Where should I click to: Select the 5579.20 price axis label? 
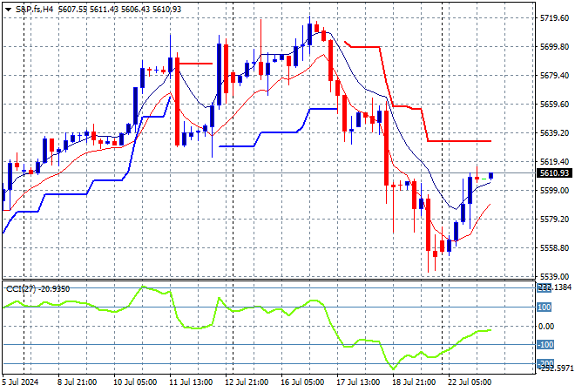click(x=554, y=220)
